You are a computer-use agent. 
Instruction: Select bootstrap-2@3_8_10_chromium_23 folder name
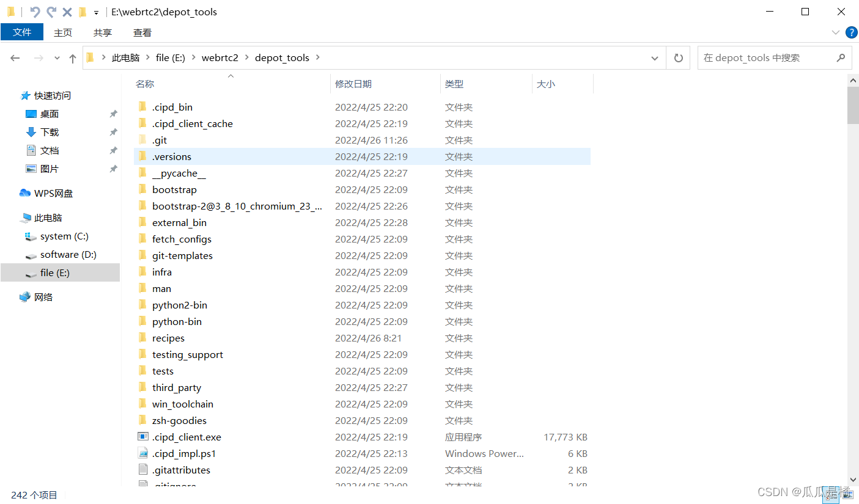(237, 206)
